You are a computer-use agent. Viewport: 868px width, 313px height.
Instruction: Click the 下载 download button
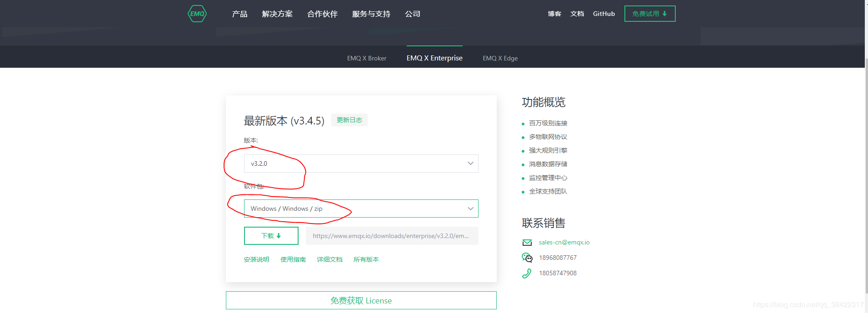(271, 236)
